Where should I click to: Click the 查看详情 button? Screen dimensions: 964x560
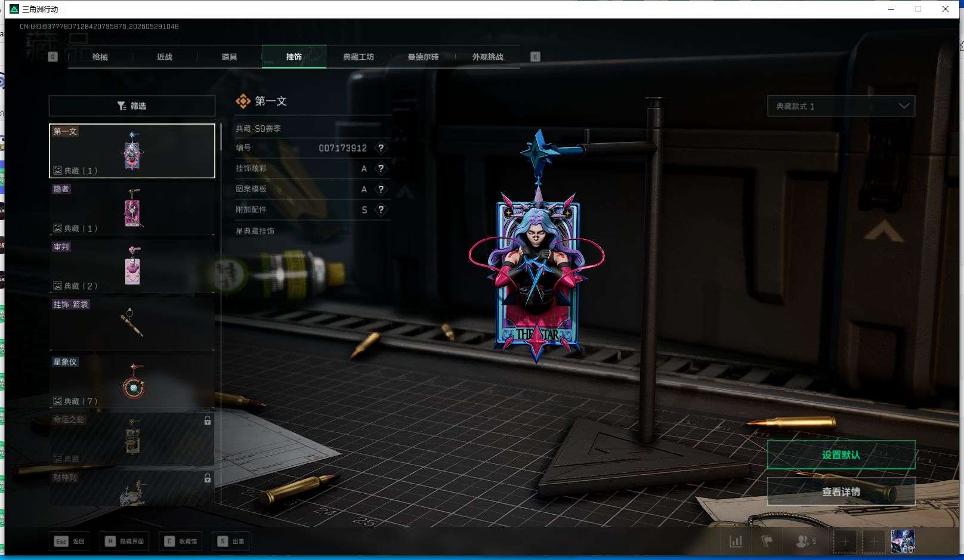coord(841,492)
